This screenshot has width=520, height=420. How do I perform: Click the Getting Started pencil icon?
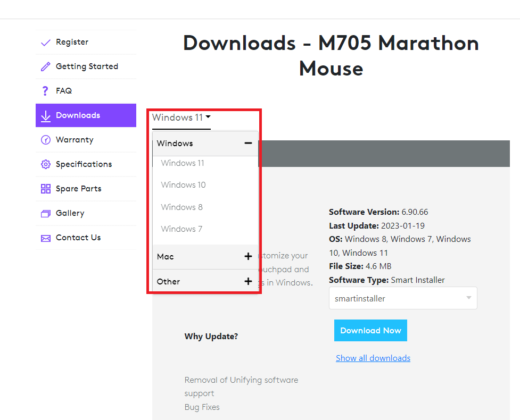tap(46, 67)
